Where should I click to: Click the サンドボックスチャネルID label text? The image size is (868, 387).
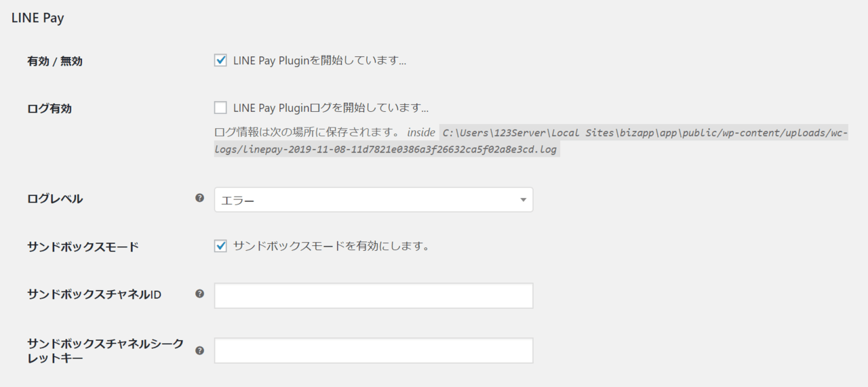click(x=94, y=294)
